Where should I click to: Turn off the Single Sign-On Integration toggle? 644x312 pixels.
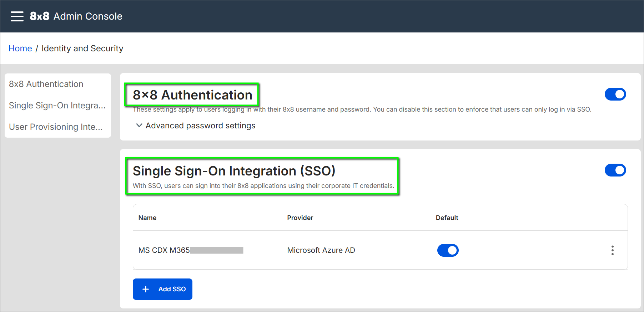point(615,170)
